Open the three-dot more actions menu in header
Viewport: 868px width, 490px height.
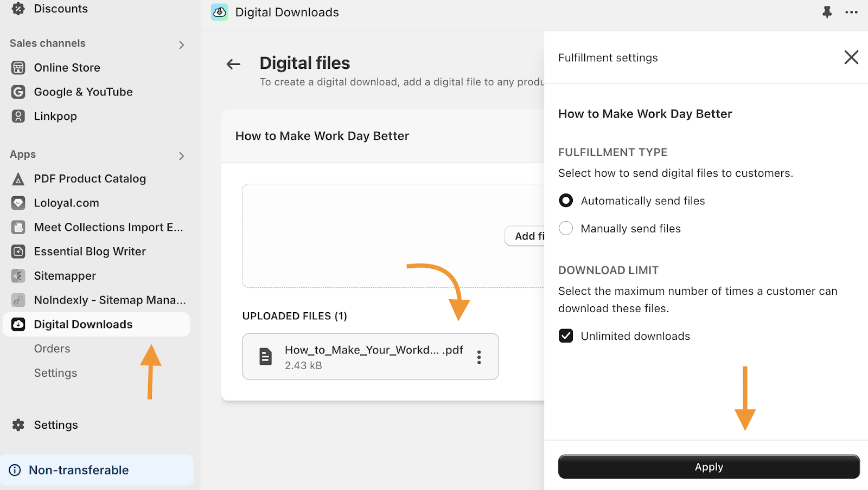pyautogui.click(x=852, y=12)
